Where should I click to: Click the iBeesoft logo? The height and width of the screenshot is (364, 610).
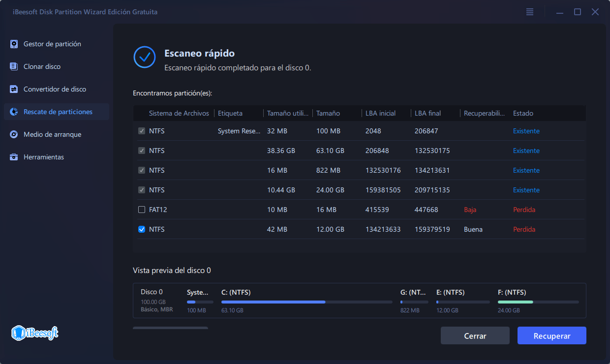(35, 333)
